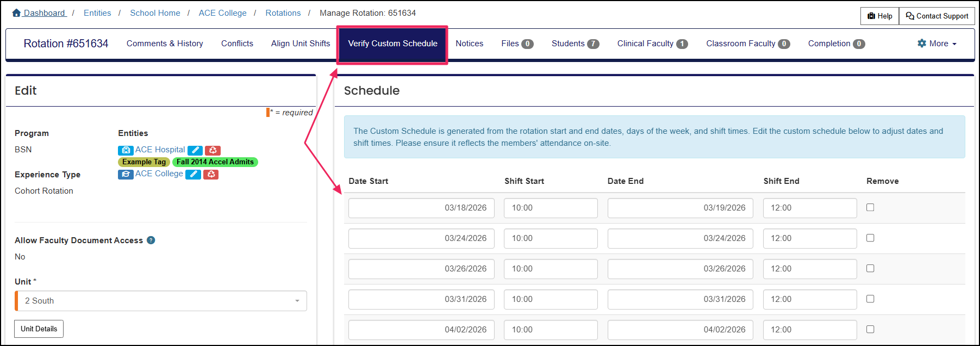
Task: Click Date End field showing 03/19/2026
Action: (x=681, y=208)
